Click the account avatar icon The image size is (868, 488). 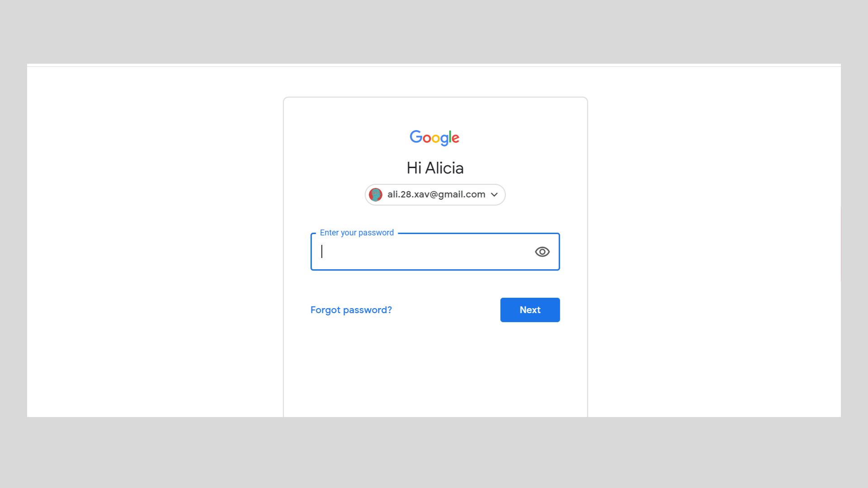coord(376,194)
